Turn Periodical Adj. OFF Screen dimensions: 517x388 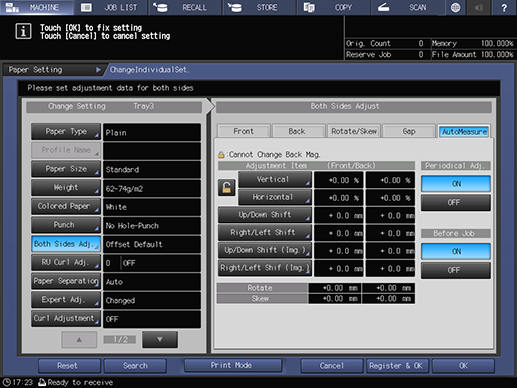click(456, 203)
